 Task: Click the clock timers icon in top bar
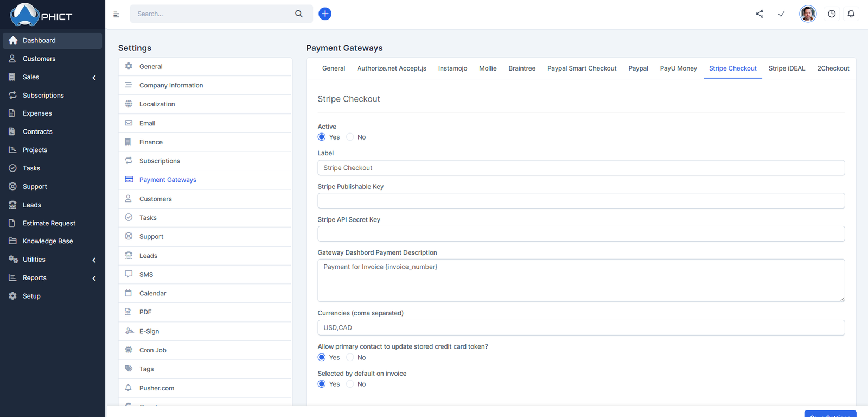[832, 14]
